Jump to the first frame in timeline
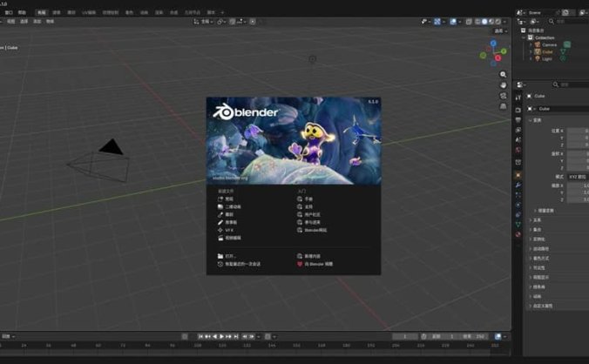 tap(200, 337)
